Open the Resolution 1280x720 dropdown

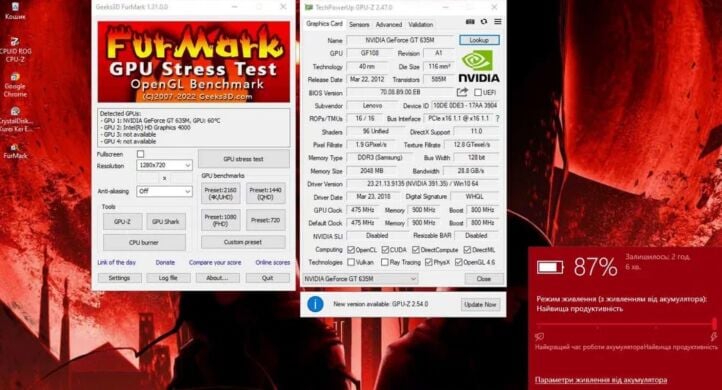pyautogui.click(x=164, y=165)
